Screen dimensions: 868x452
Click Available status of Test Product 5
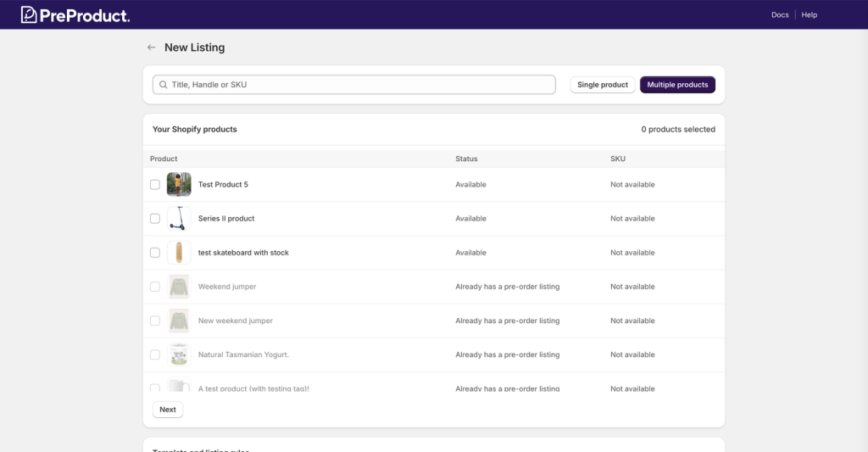coord(470,185)
